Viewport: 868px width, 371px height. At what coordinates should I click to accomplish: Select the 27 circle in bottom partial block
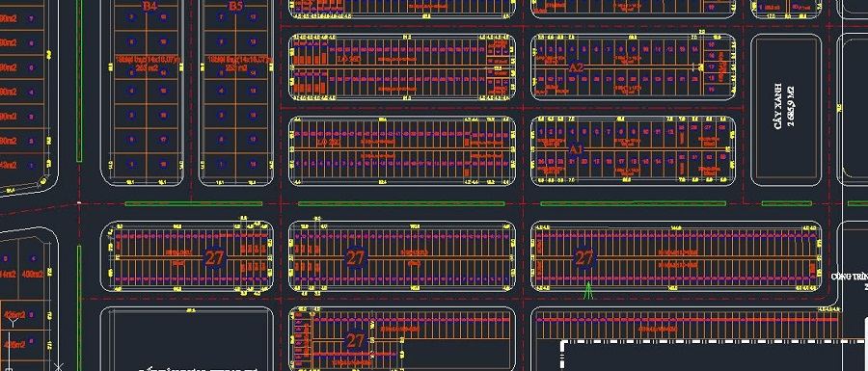click(x=355, y=340)
